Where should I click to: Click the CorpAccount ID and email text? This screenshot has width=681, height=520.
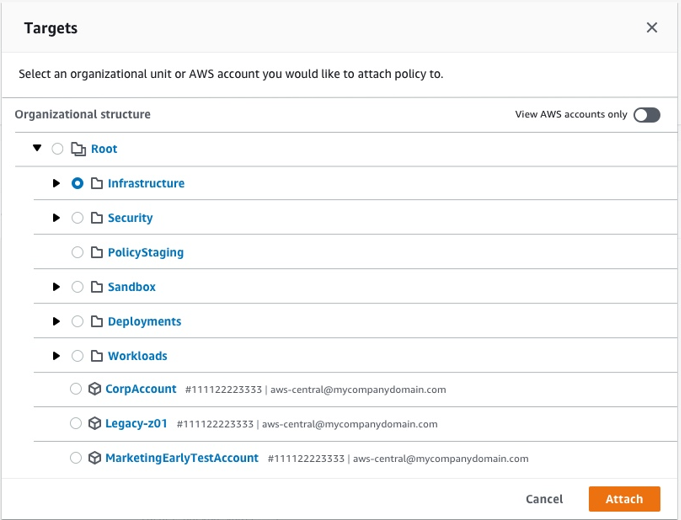click(x=316, y=390)
